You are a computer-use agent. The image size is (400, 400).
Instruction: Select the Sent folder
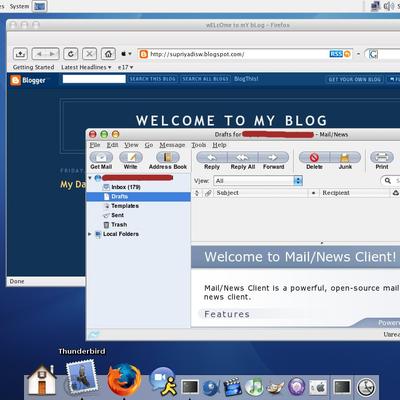coord(138,215)
